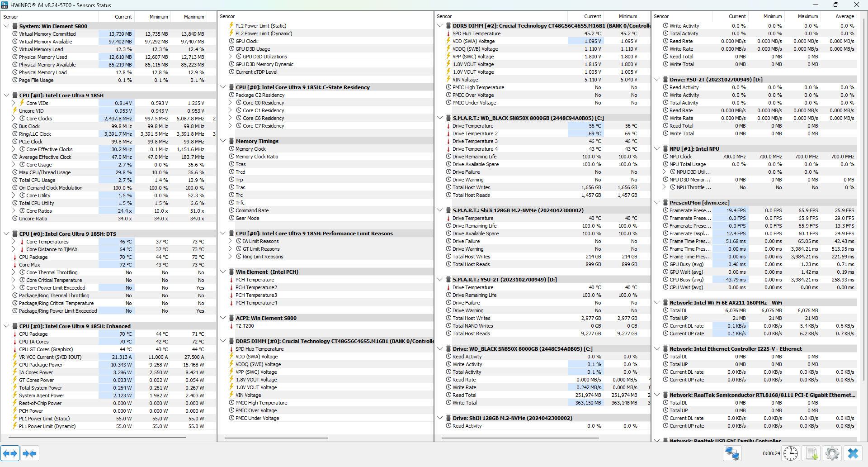Screen dimensions: 868x467
Task: Click the HWiNFO app icon in title bar
Action: (5, 5)
